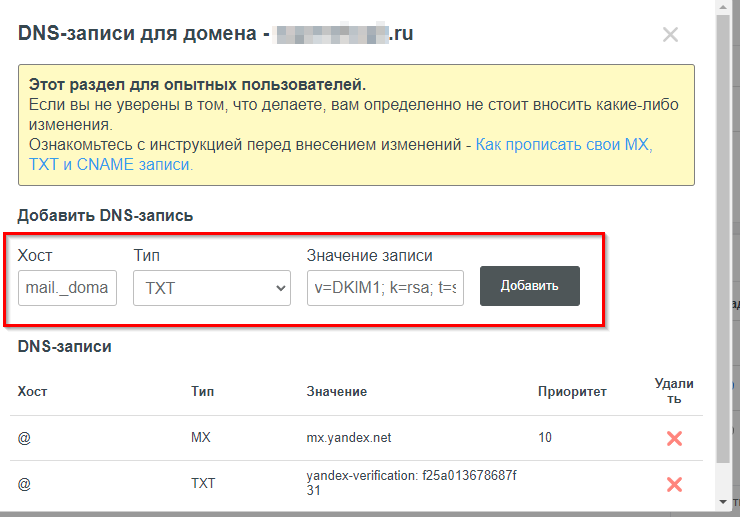The height and width of the screenshot is (517, 740).
Task: Close the DNS records dialog
Action: 670,35
